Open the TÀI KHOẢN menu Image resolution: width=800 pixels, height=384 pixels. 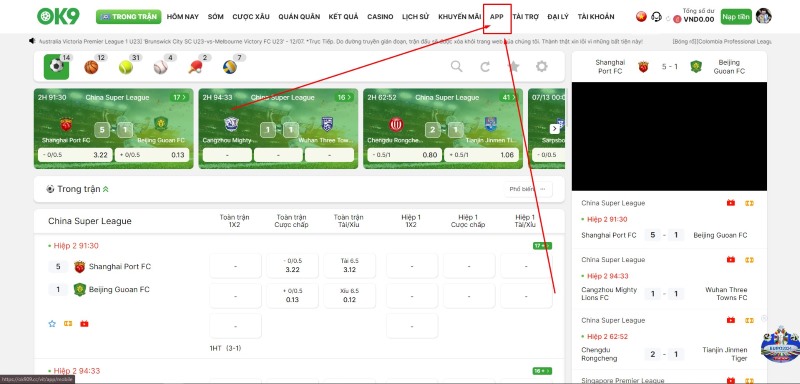(x=596, y=17)
